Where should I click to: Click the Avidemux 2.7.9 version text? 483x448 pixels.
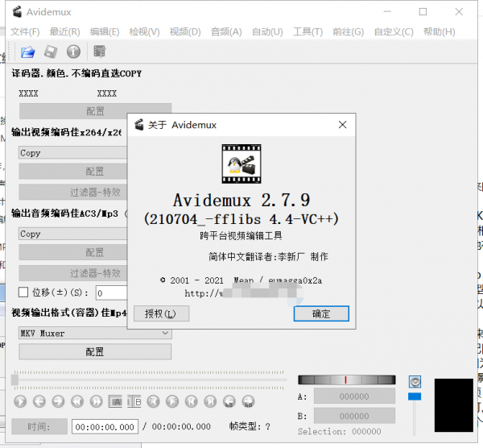click(242, 200)
